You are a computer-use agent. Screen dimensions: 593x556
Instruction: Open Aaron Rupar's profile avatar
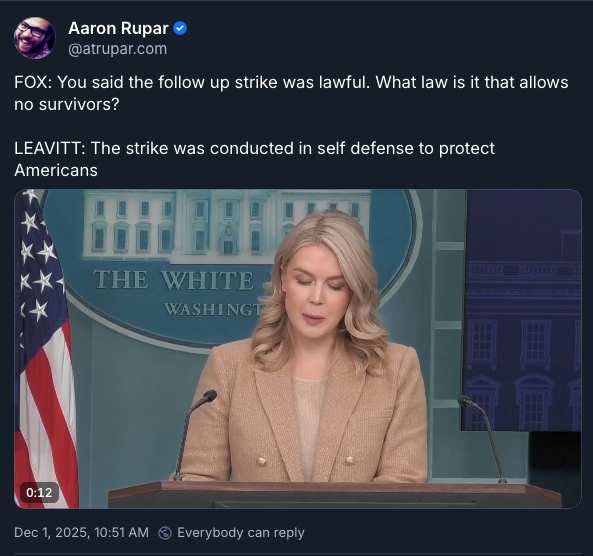point(34,38)
